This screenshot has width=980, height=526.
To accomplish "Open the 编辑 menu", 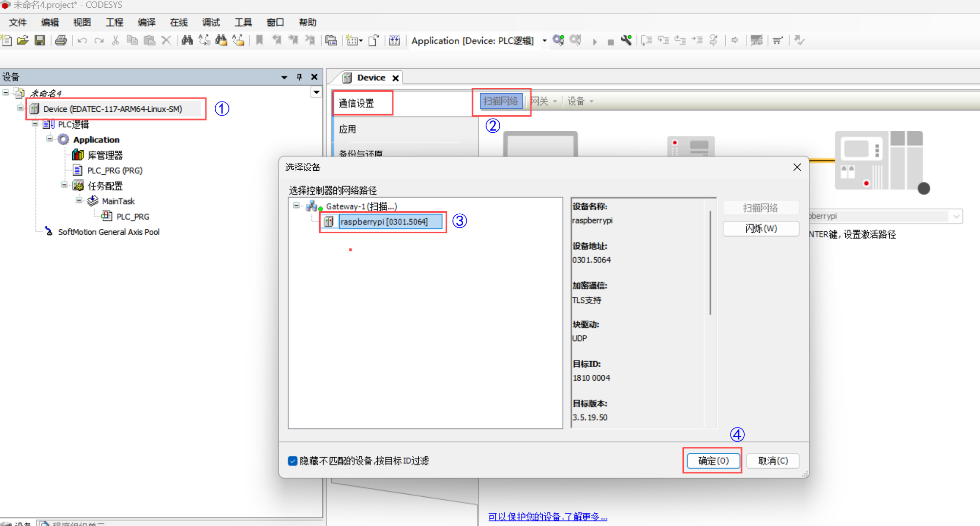I will (50, 22).
